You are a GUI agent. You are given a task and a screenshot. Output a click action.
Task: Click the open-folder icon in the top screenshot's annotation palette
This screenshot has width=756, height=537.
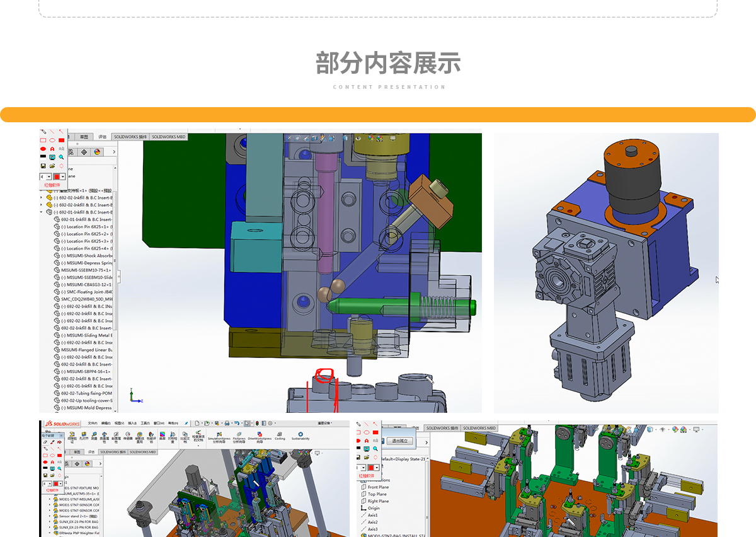52,166
